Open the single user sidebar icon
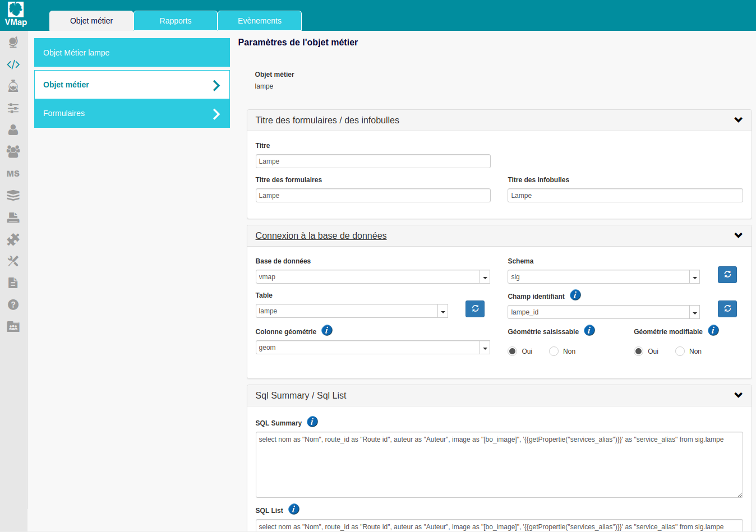Image resolution: width=756 pixels, height=532 pixels. pos(13,129)
